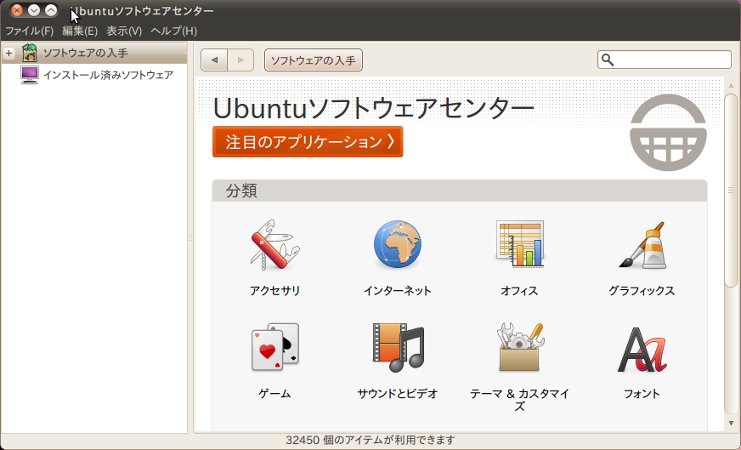Open the ゲーム playing cards icon
The height and width of the screenshot is (450, 741).
click(274, 348)
